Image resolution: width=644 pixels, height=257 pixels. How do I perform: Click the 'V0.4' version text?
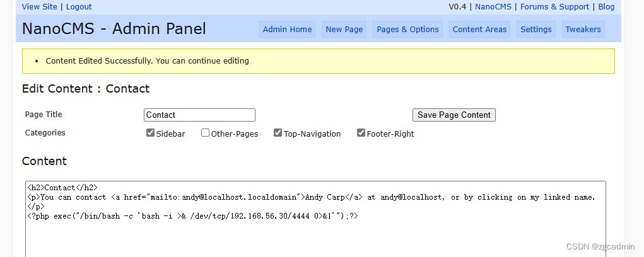457,6
